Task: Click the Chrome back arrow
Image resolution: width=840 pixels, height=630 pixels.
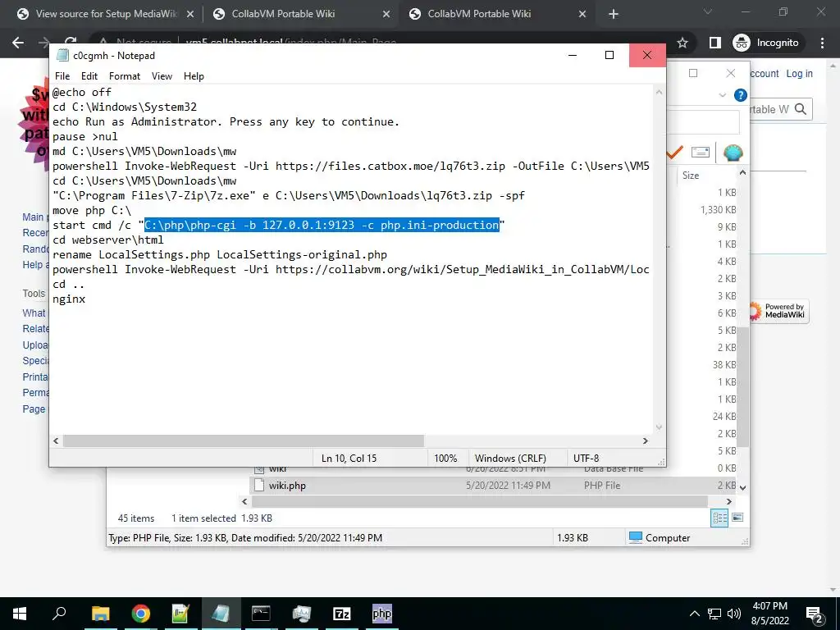Action: [x=18, y=43]
